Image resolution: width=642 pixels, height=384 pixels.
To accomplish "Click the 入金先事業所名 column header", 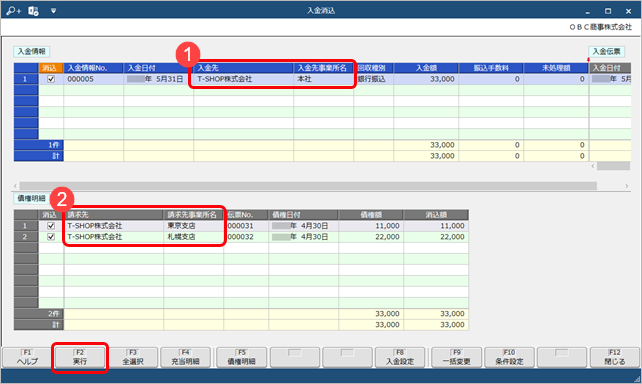I will point(323,68).
